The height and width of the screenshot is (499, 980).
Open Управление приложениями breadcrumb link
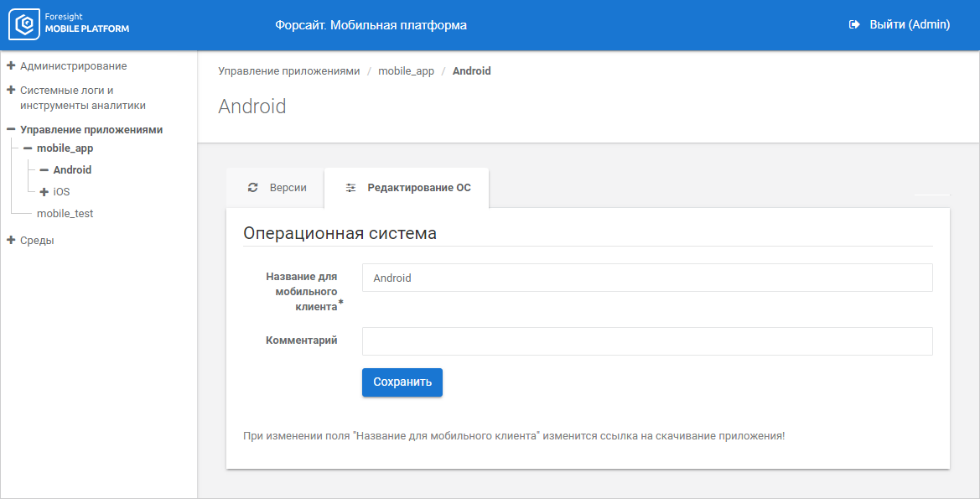pyautogui.click(x=288, y=70)
